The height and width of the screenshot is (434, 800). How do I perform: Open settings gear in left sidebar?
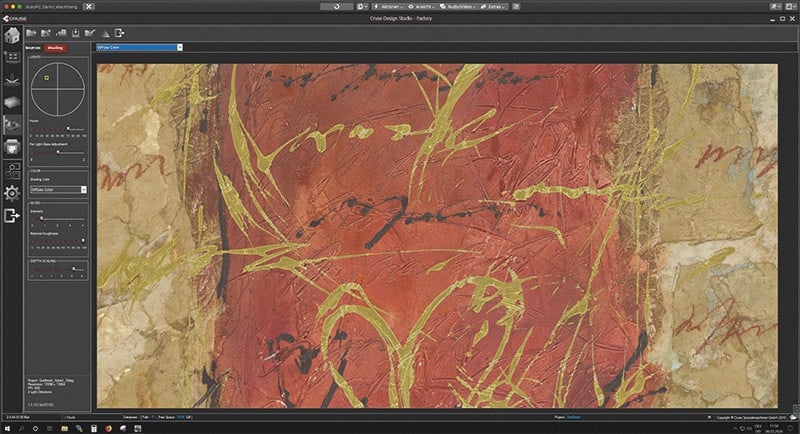(x=12, y=193)
